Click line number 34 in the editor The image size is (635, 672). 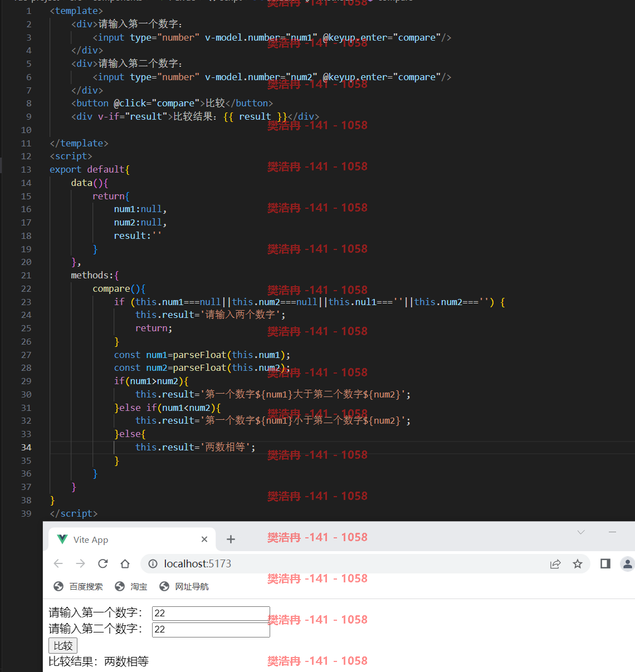(x=26, y=447)
